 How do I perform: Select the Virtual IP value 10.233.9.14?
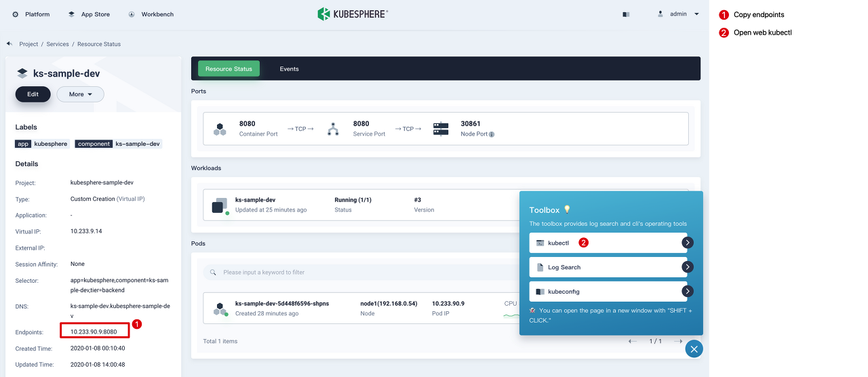(x=86, y=231)
